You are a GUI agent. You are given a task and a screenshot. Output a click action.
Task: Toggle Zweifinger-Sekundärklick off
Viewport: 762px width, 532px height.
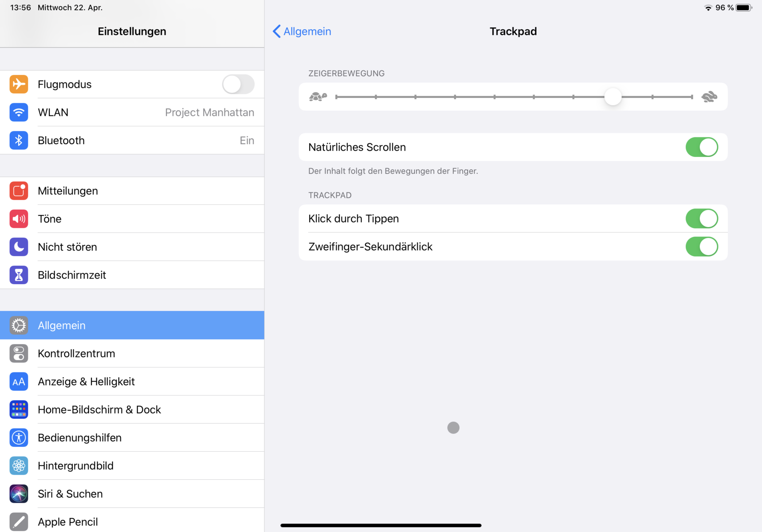click(x=701, y=246)
